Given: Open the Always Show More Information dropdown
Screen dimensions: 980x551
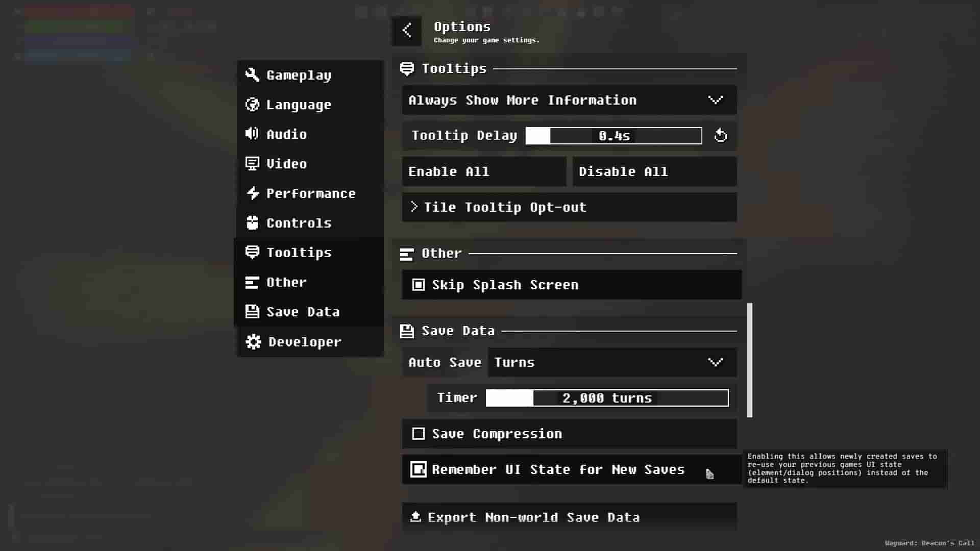Looking at the screenshot, I should tap(569, 100).
